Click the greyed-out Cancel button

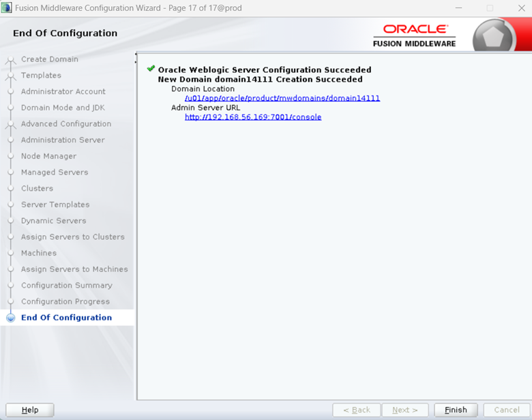(x=507, y=410)
